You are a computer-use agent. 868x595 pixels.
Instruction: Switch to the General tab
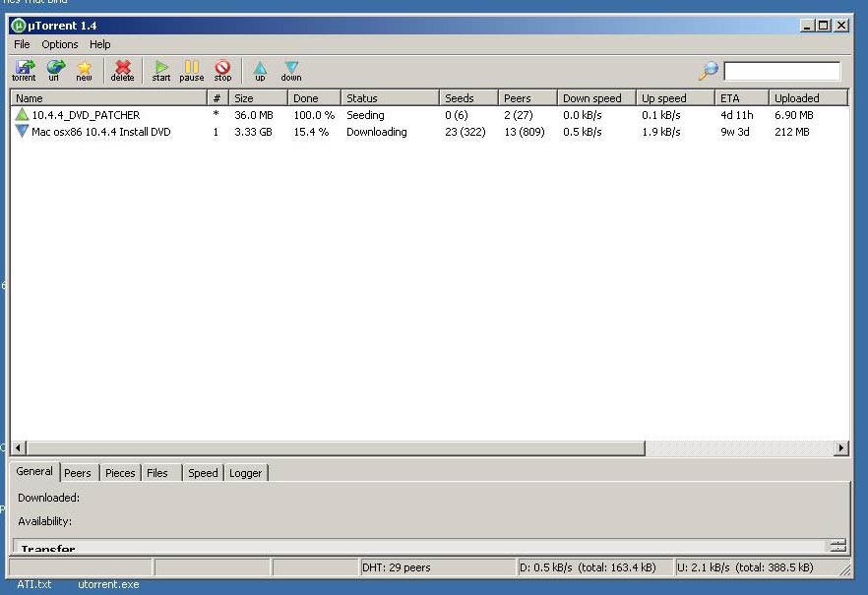pos(34,471)
